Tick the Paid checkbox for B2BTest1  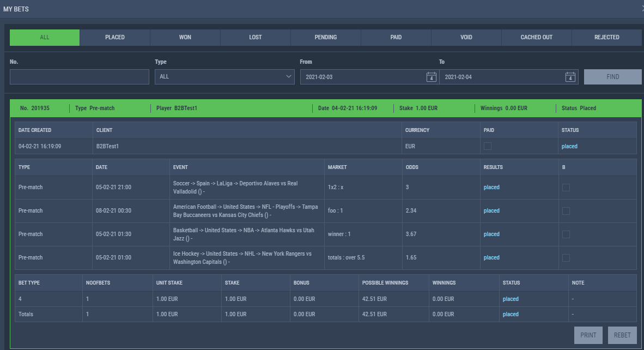click(488, 146)
